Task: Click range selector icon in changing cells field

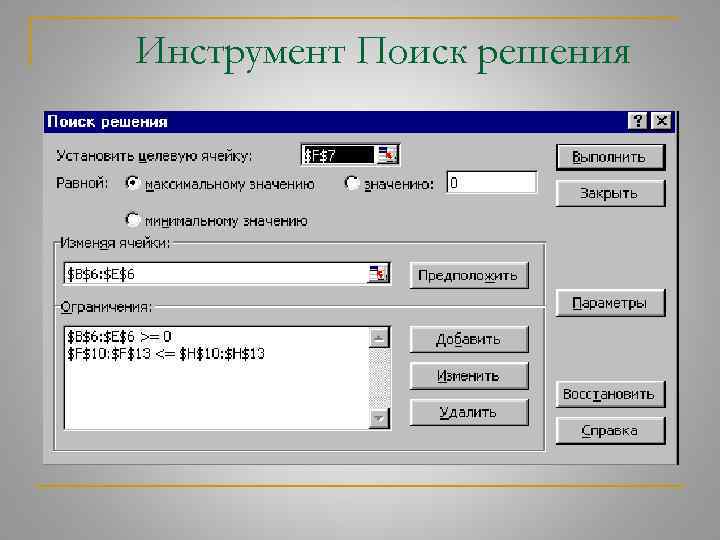Action: pos(378,274)
